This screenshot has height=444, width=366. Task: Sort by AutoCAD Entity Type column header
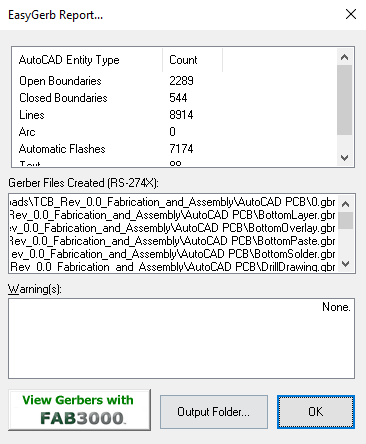tap(88, 60)
